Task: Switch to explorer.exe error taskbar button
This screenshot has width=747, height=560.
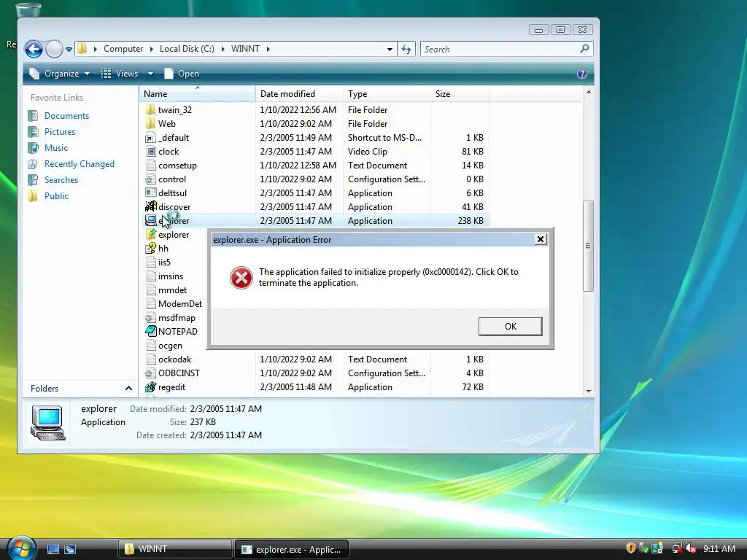Action: click(292, 549)
